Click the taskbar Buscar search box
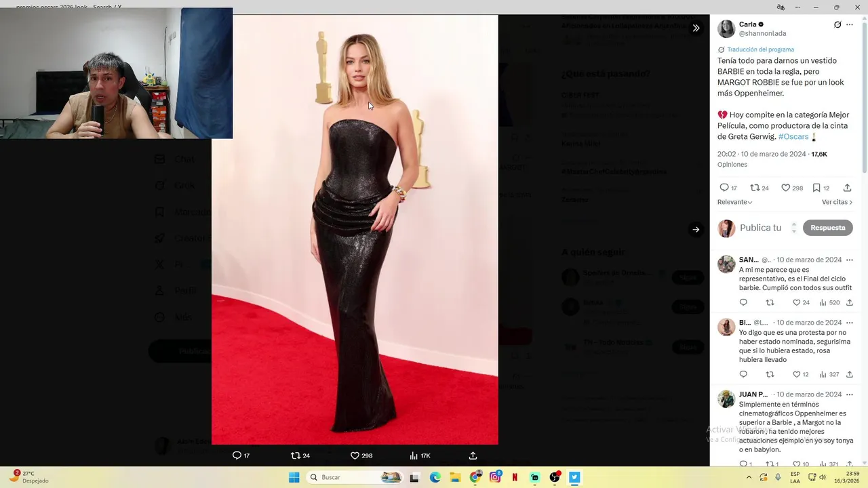This screenshot has height=488, width=868. [353, 477]
